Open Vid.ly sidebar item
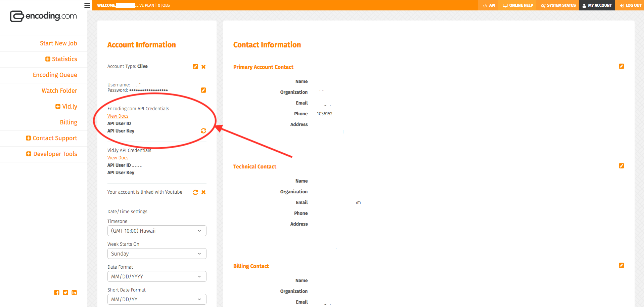The height and width of the screenshot is (307, 644). [70, 107]
